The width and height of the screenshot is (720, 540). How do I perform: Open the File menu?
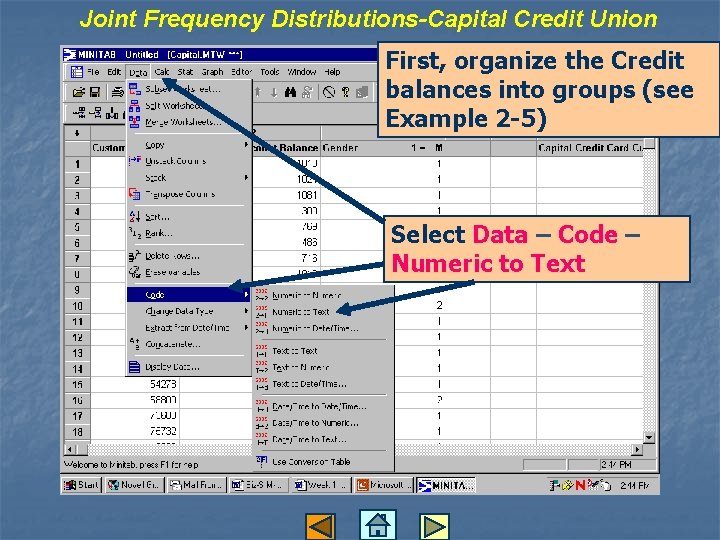(x=93, y=72)
